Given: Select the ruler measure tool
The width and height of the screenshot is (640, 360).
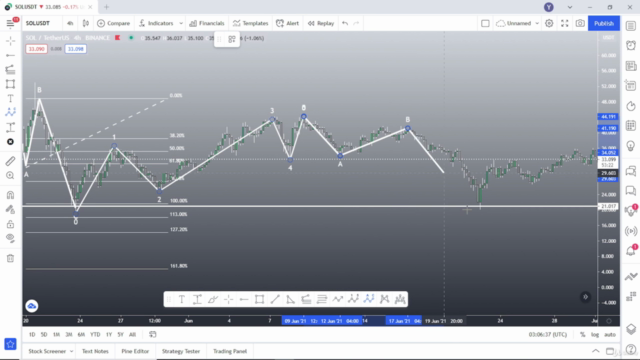Looking at the screenshot, I should pyautogui.click(x=11, y=161).
